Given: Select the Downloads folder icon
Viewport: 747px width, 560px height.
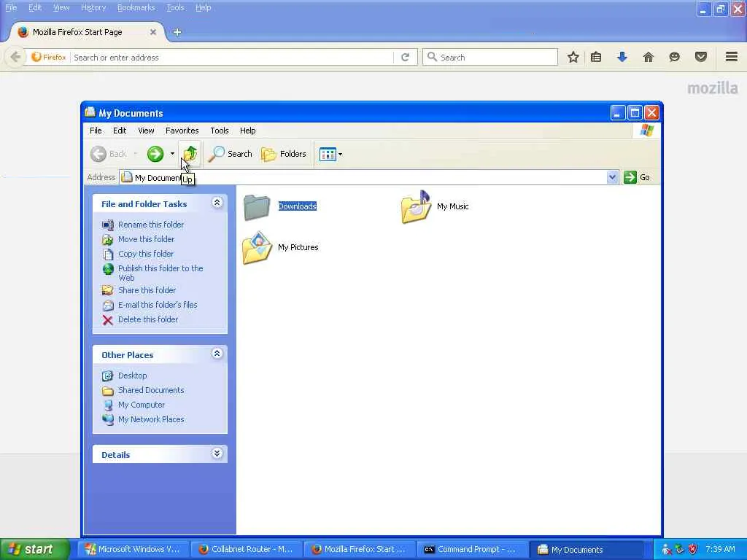Looking at the screenshot, I should (257, 206).
